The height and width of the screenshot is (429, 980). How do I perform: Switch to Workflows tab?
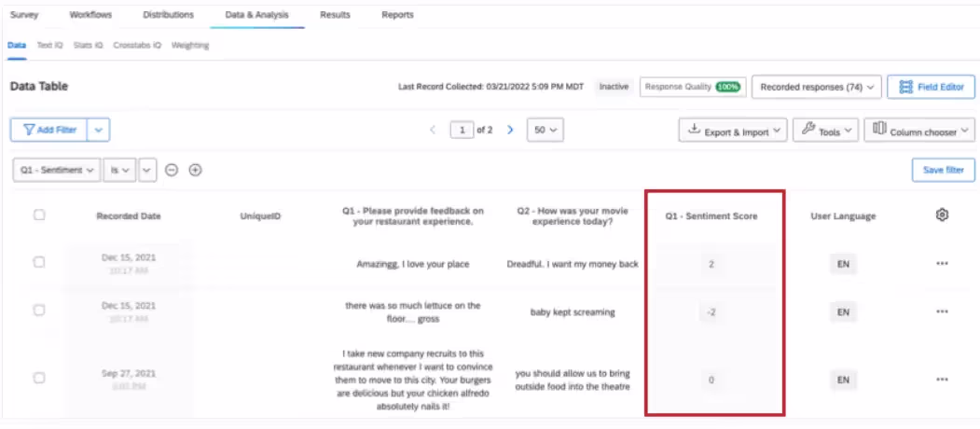90,14
